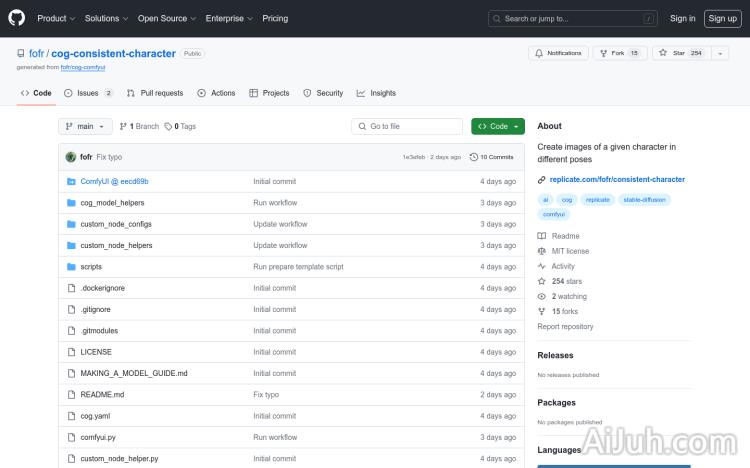Expand the star lists dropdown arrow
This screenshot has width=750, height=468.
point(720,53)
